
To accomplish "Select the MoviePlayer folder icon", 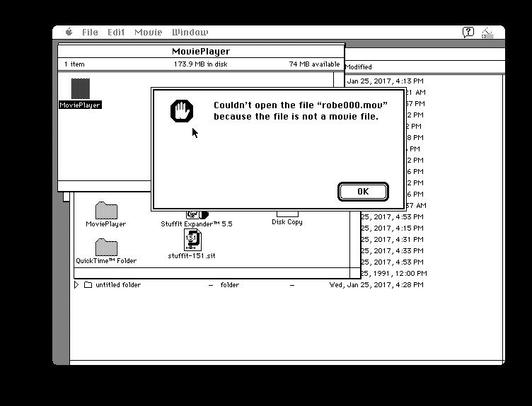I will tap(106, 210).
